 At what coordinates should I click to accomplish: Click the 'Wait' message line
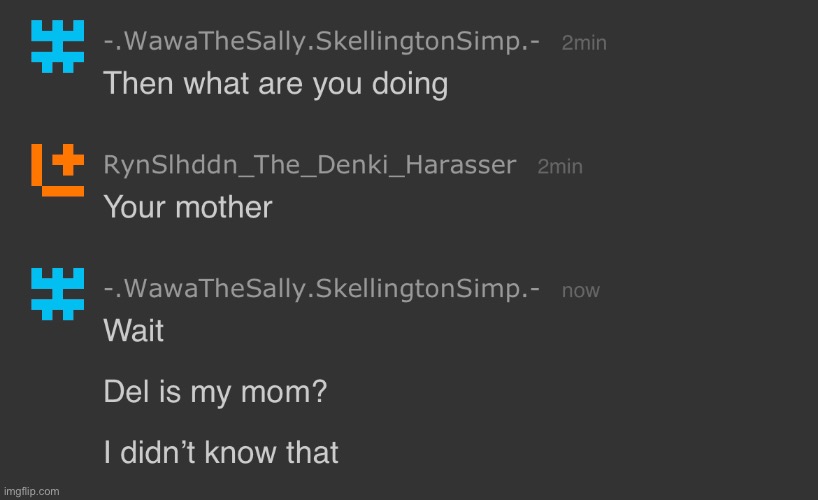tap(134, 331)
